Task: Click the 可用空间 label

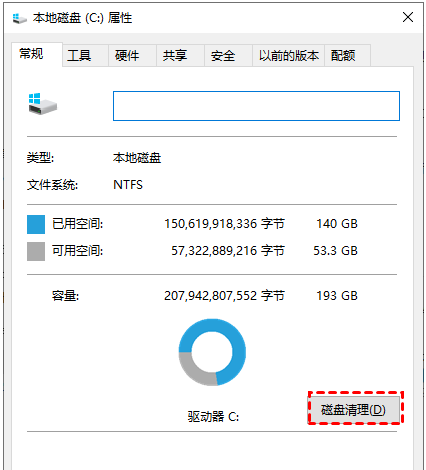Action: click(77, 251)
